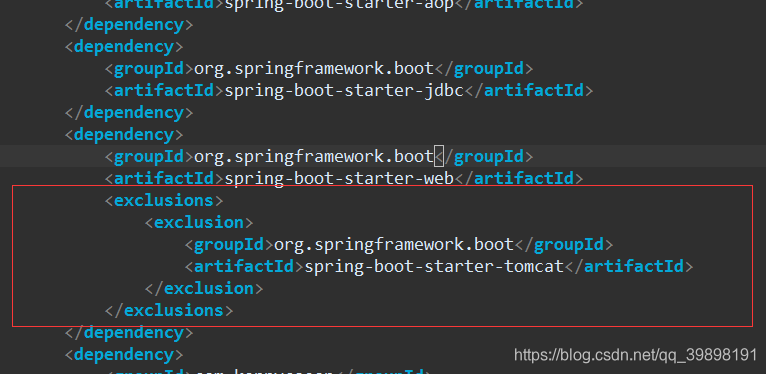
Task: Click opening artifactId tag before spring-boot-starter-web
Action: coord(164,179)
